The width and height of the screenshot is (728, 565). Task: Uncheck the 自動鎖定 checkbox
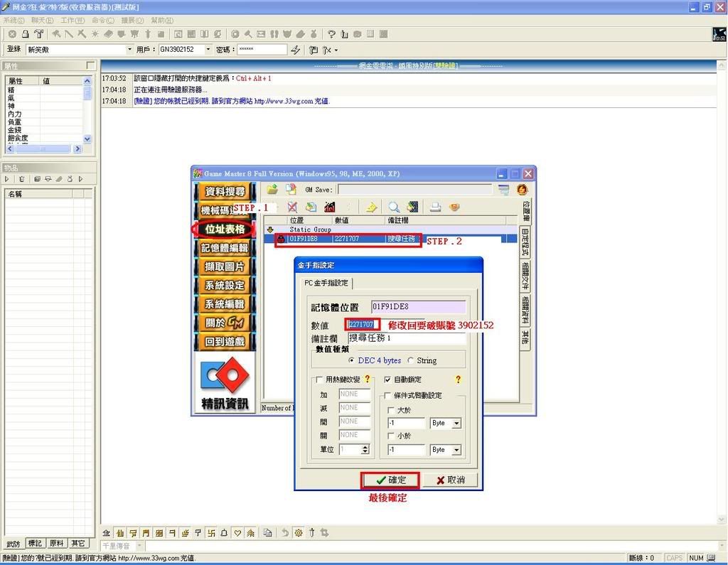387,380
